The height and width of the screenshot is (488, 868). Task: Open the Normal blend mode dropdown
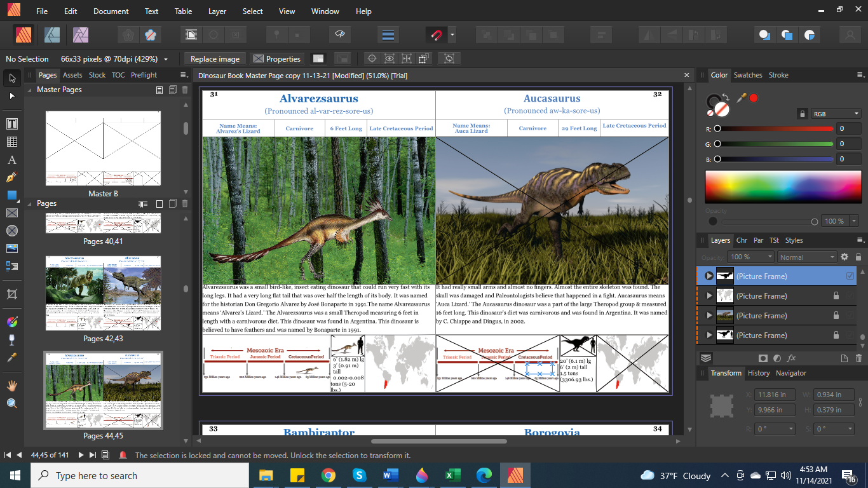[x=806, y=257]
